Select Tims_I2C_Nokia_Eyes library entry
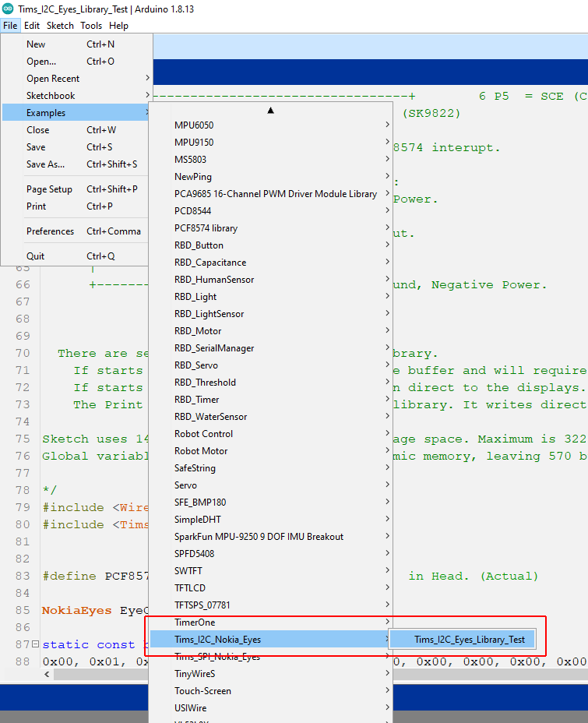 (x=270, y=640)
